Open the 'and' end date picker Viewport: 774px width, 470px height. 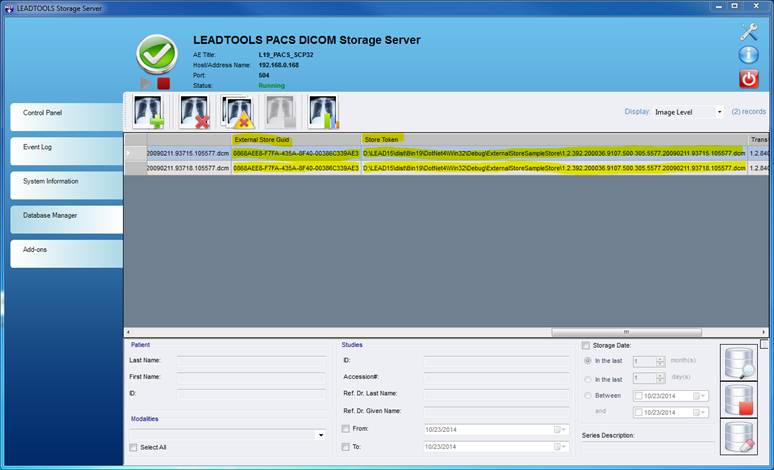(x=699, y=412)
